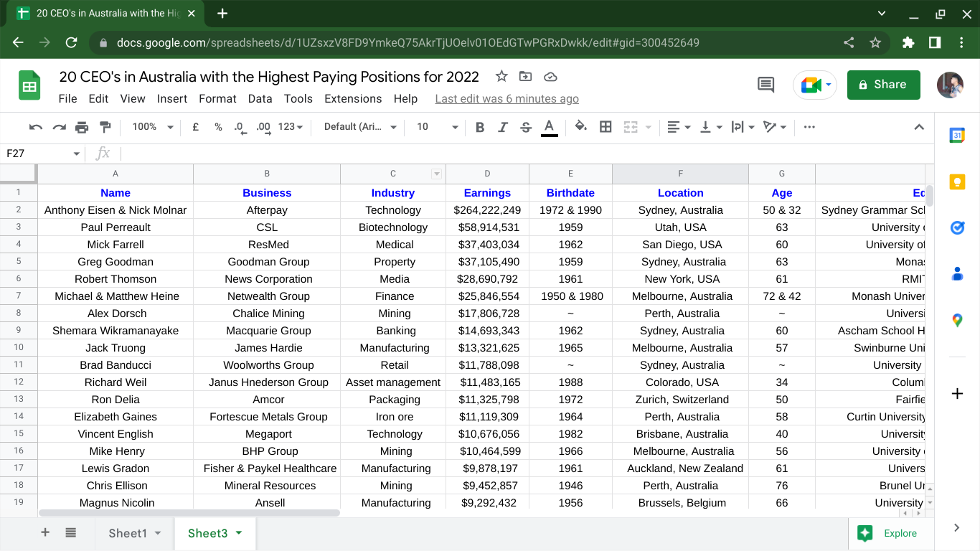Image resolution: width=980 pixels, height=551 pixels.
Task: Open Google Maps side panel
Action: (x=957, y=321)
